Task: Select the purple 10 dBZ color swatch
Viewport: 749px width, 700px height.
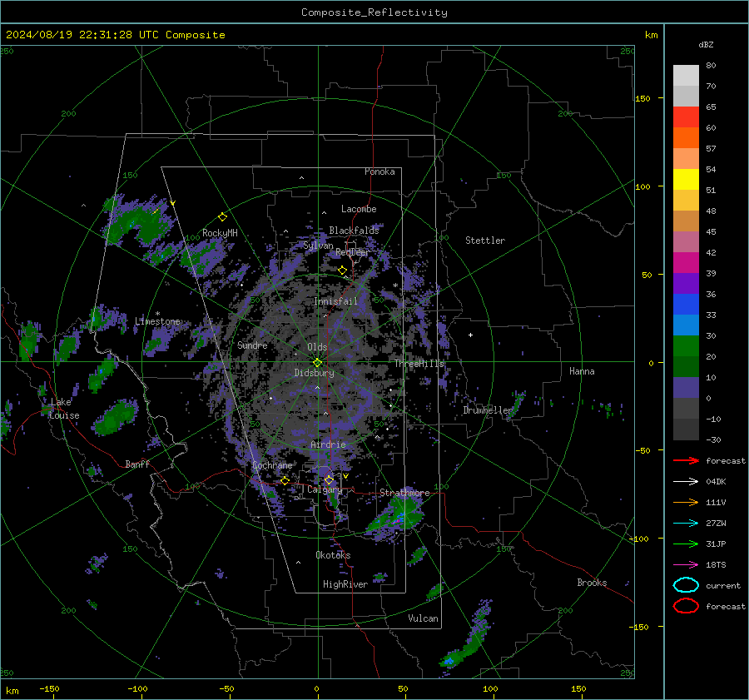Action: point(686,388)
